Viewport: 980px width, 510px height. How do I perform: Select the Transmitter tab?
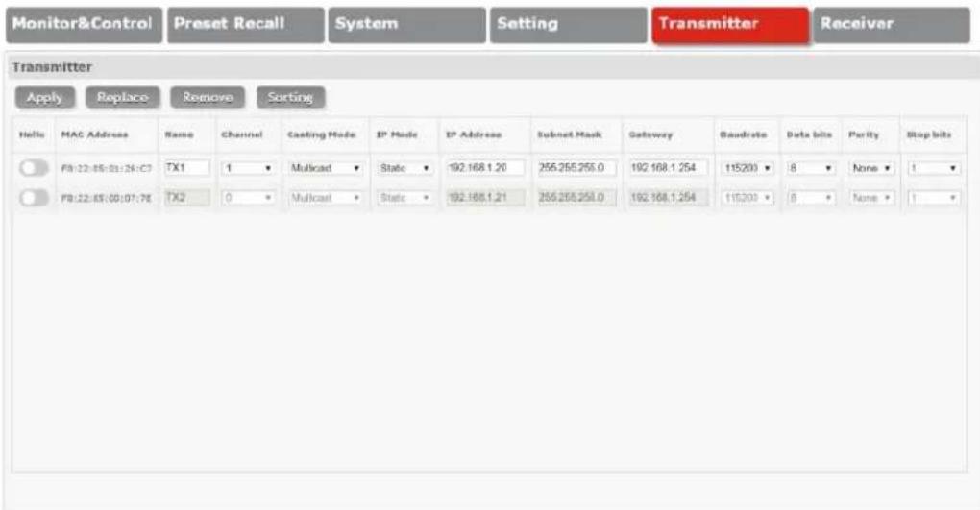tap(730, 24)
